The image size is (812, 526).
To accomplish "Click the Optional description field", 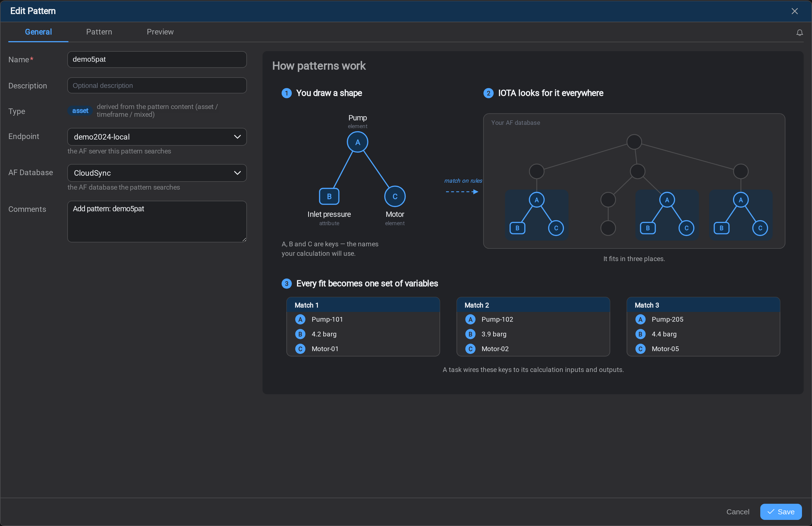I will point(157,85).
